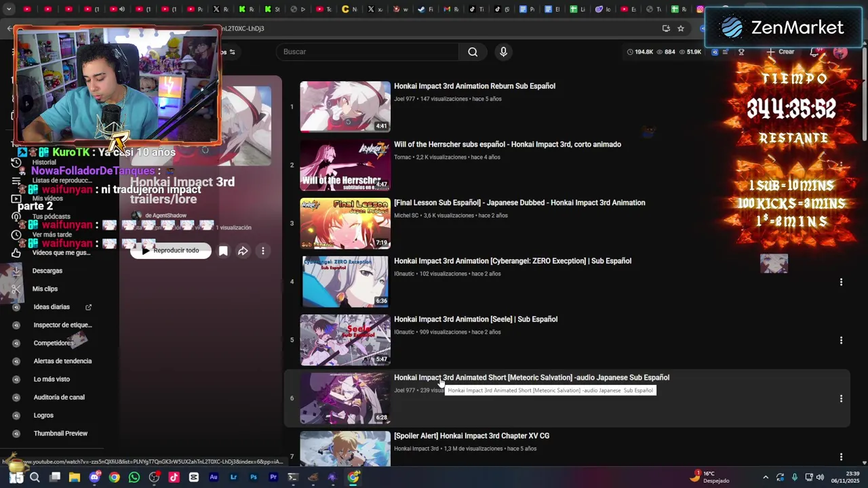
Task: Open Competidores in the sidebar
Action: click(54, 343)
